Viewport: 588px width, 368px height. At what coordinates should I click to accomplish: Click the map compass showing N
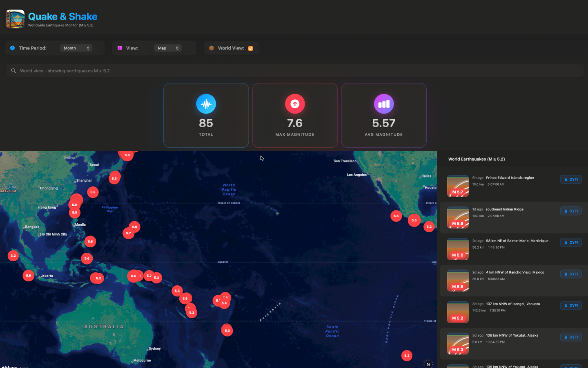428,364
